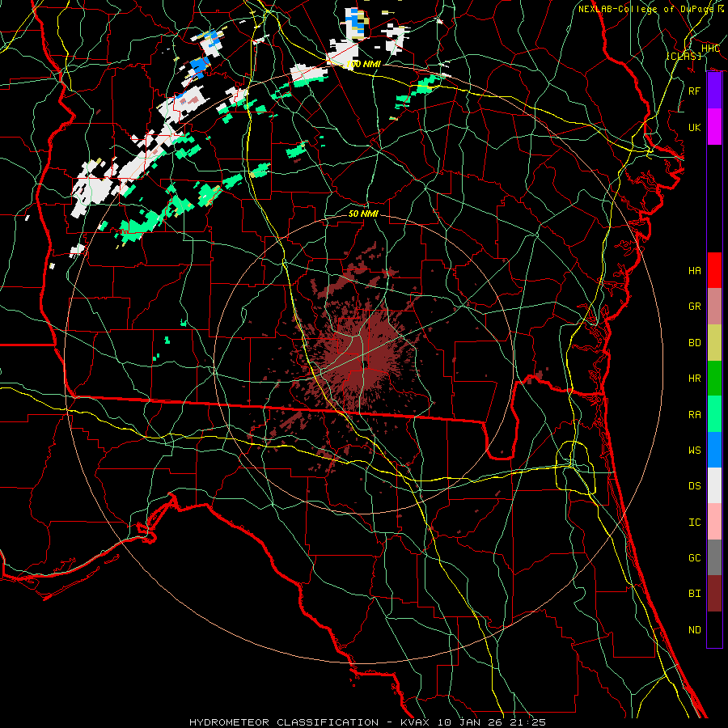Click the light pink IC legend swatch
This screenshot has height=728, width=728.
point(714,522)
